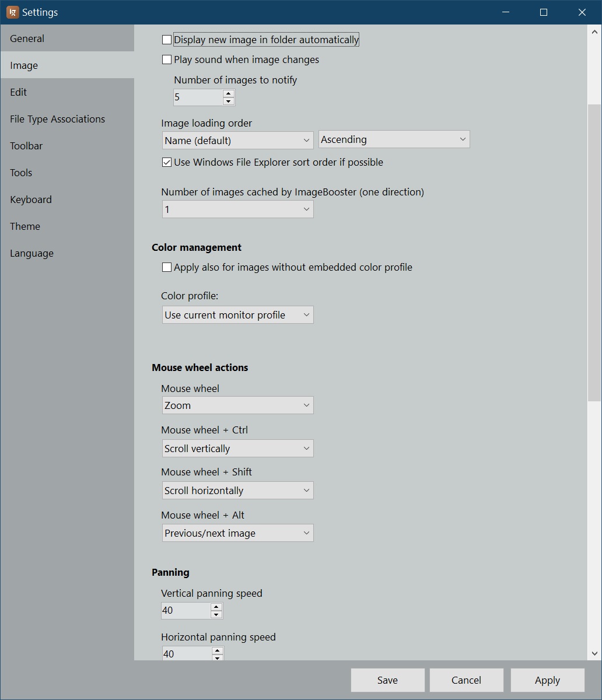Select the Image settings tab

[x=67, y=65]
